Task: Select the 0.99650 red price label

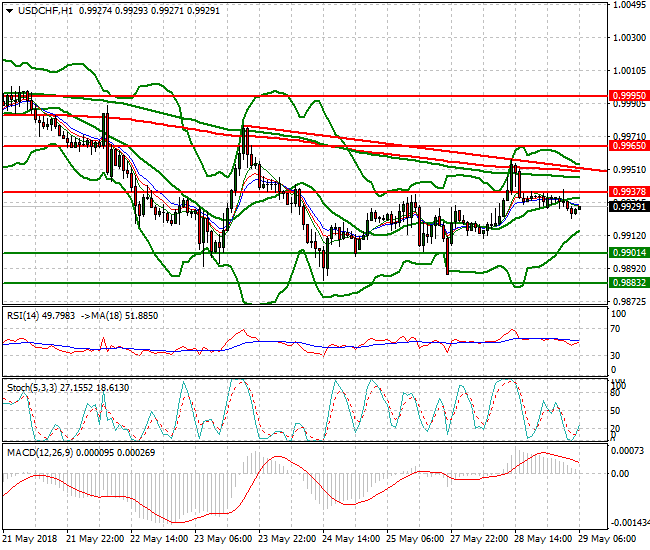Action: 629,146
